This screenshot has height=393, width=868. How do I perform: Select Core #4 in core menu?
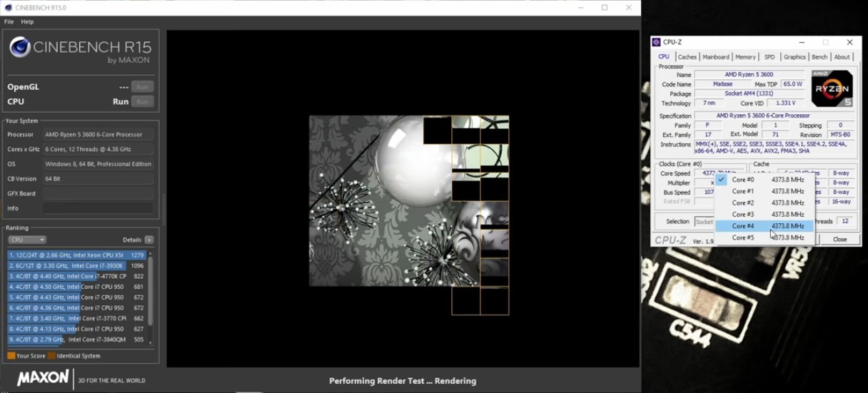tap(764, 226)
